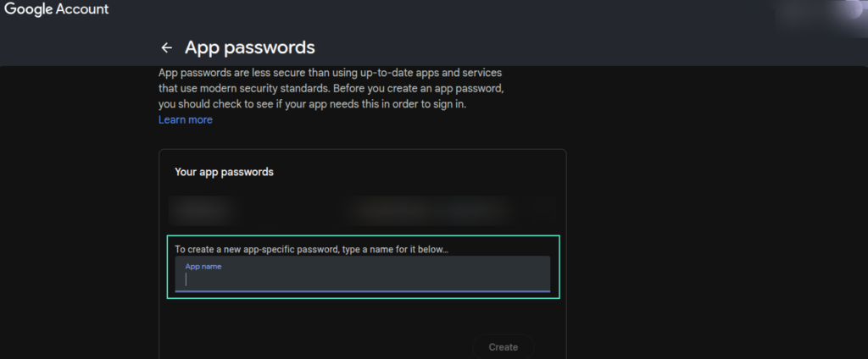Click the underline beneath the App name field
Viewport: 868px width, 359px height.
tap(363, 291)
